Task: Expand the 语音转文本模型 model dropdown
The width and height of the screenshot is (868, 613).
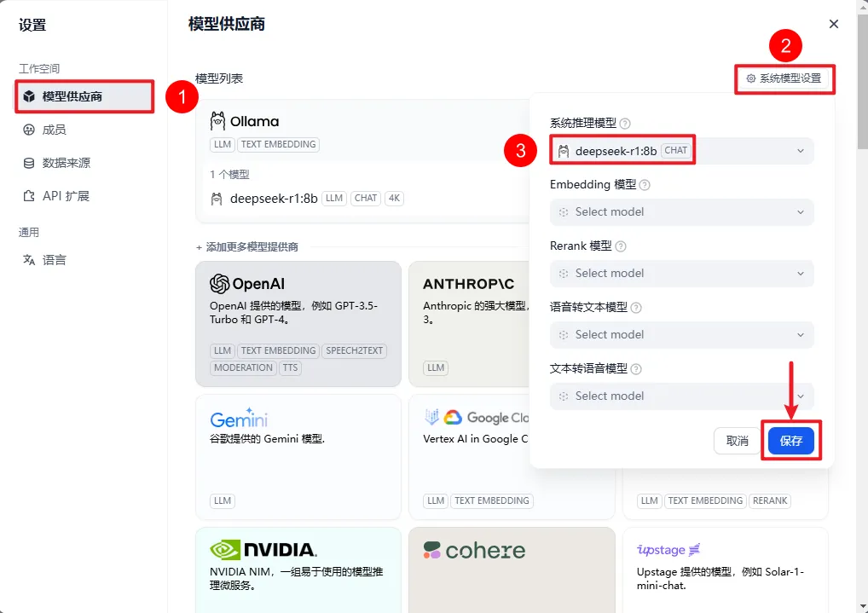Action: pyautogui.click(x=681, y=335)
